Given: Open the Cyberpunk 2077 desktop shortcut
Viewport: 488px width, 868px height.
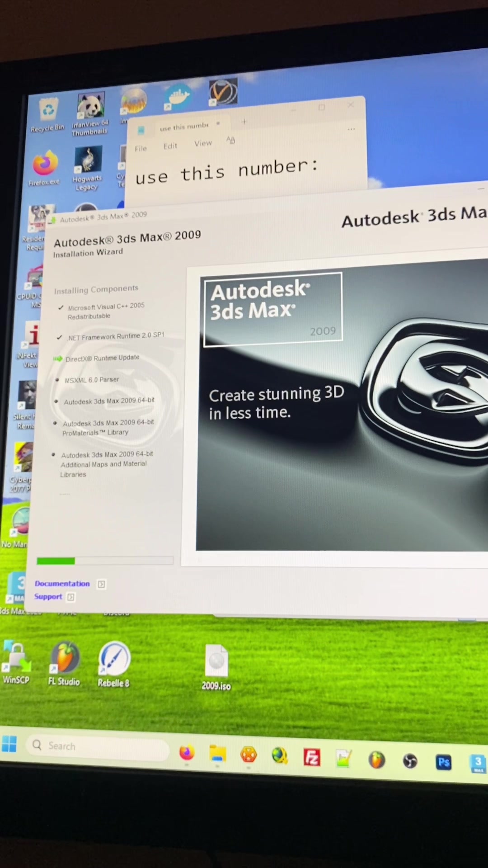Looking at the screenshot, I should [x=22, y=467].
